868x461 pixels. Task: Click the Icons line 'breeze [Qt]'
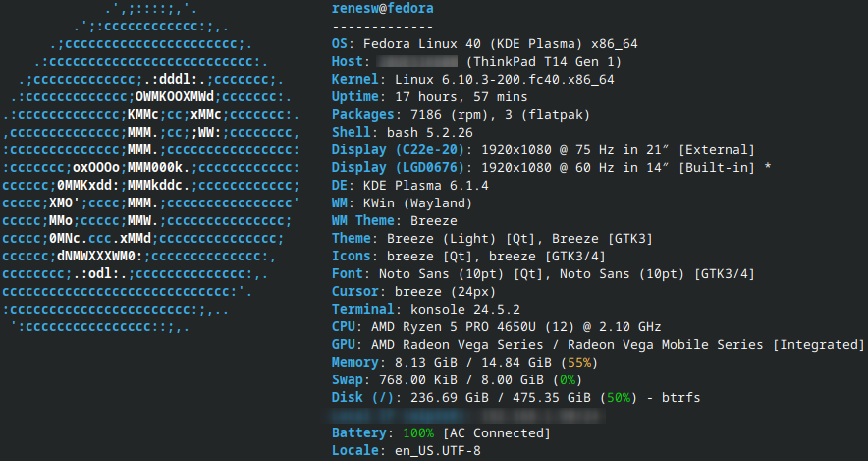click(468, 257)
